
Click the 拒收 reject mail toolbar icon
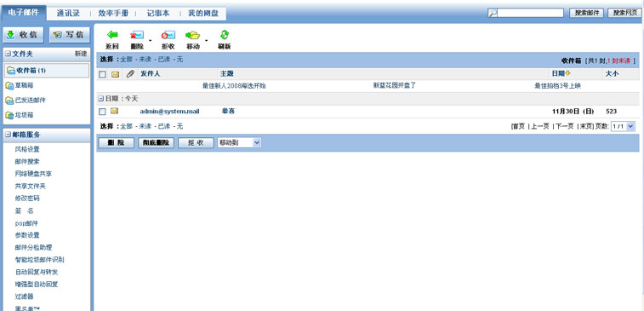[x=168, y=35]
